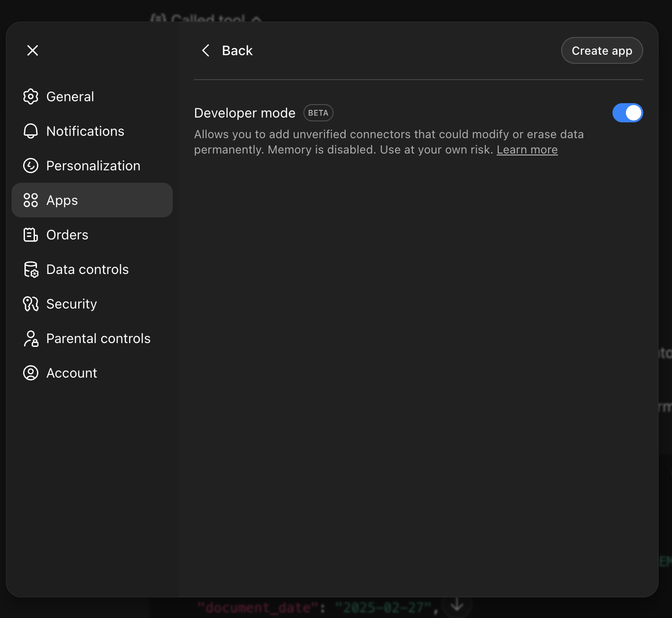Open the Security key icon

(x=31, y=304)
